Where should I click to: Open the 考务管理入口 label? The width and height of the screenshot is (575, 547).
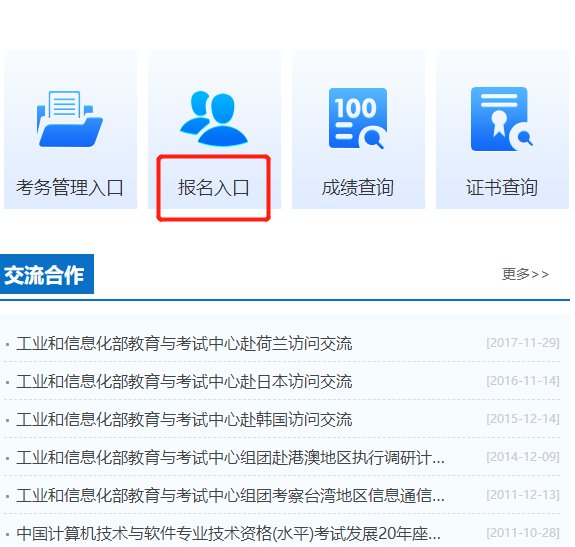tap(70, 187)
